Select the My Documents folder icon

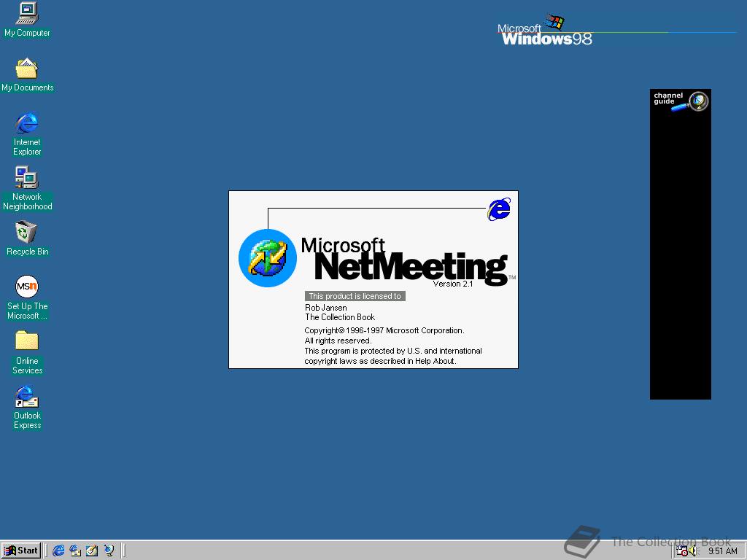[27, 74]
